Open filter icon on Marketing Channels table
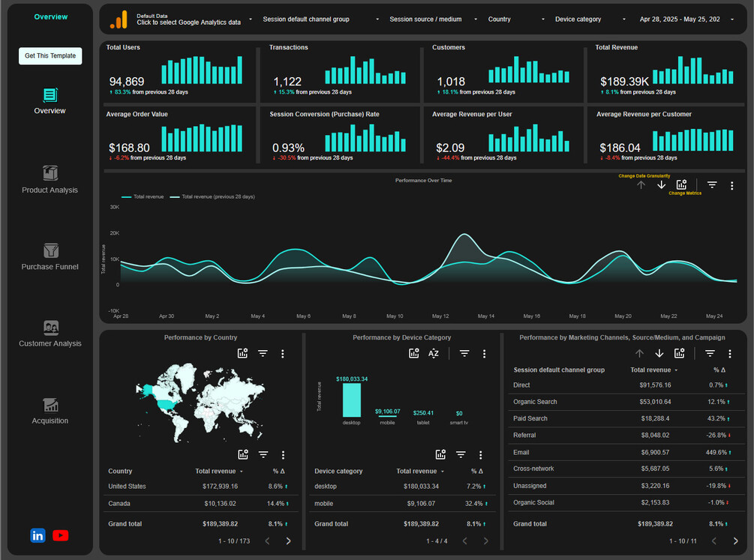The height and width of the screenshot is (560, 754). (710, 353)
